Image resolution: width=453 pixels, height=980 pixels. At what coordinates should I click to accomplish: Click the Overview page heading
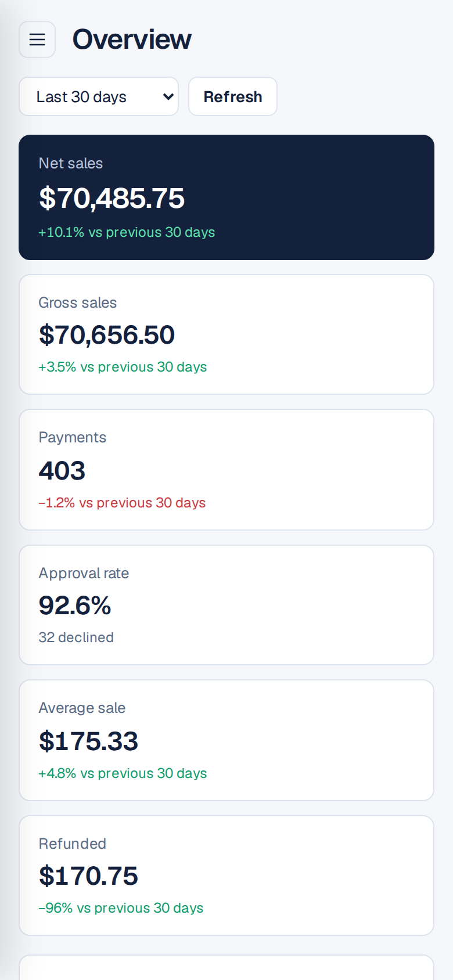pyautogui.click(x=132, y=39)
